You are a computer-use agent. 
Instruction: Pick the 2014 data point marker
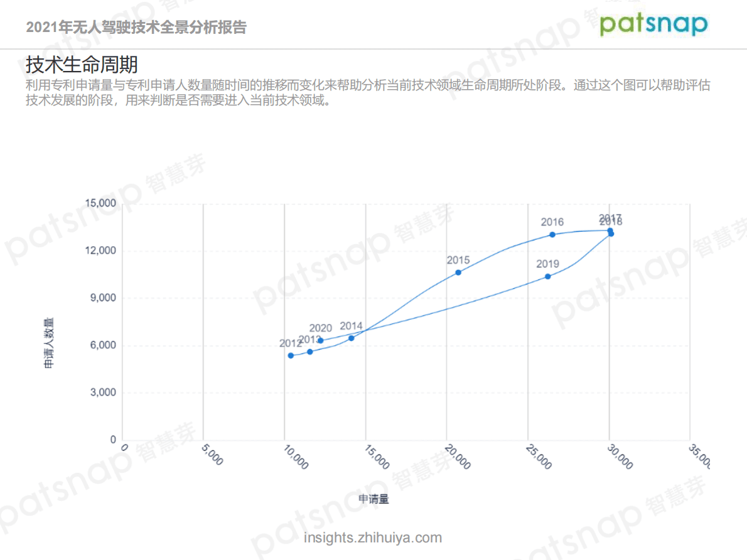tap(352, 338)
